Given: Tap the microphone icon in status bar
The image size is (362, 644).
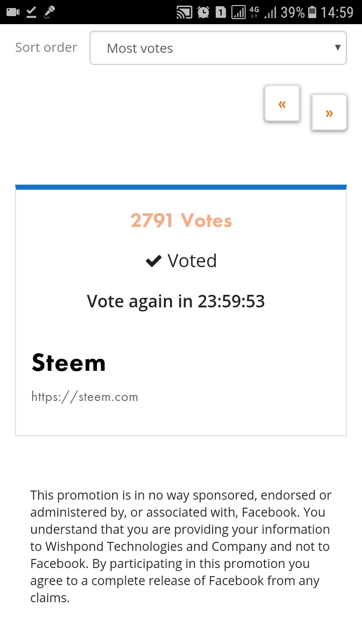Looking at the screenshot, I should pyautogui.click(x=49, y=12).
